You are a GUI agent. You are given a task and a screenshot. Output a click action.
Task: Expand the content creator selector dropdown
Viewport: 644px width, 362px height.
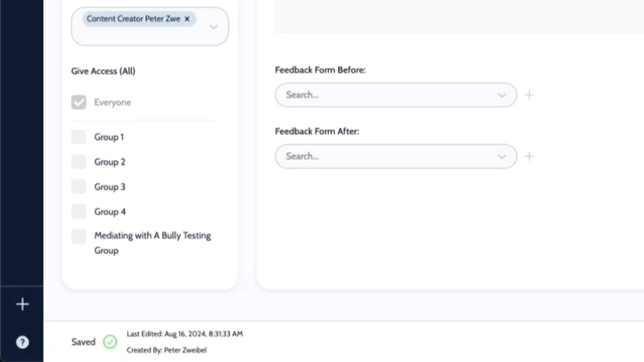pyautogui.click(x=214, y=27)
